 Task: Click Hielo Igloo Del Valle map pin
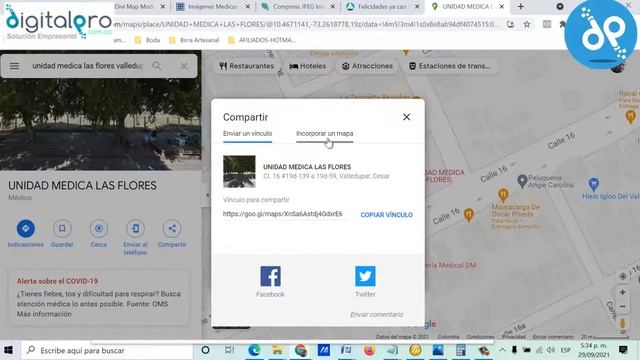(x=593, y=184)
